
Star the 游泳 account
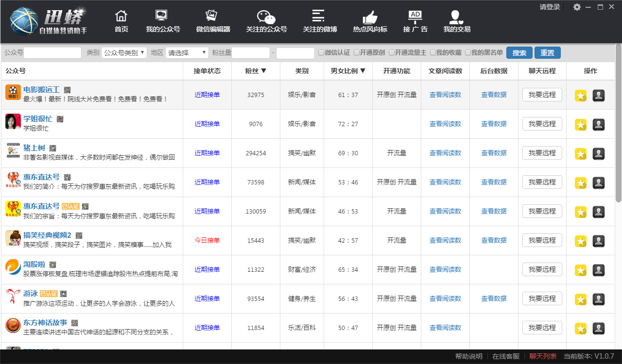[x=581, y=299]
